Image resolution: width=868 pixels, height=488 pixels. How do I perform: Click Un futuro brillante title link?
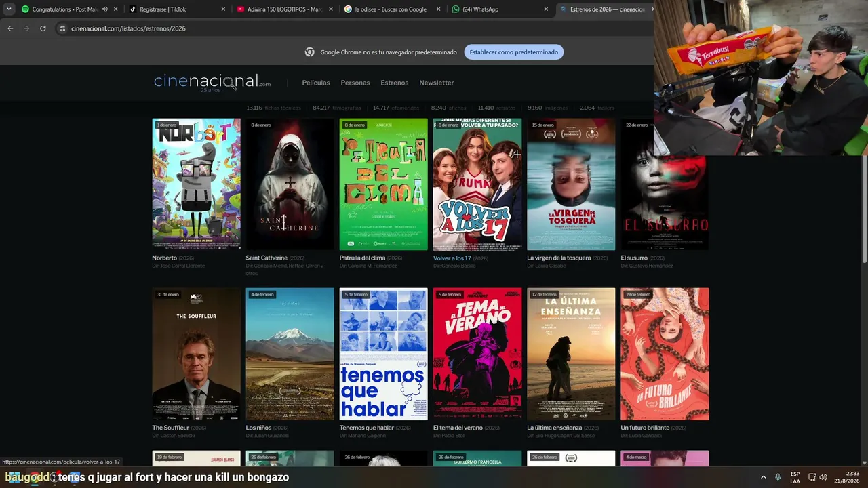[645, 428]
